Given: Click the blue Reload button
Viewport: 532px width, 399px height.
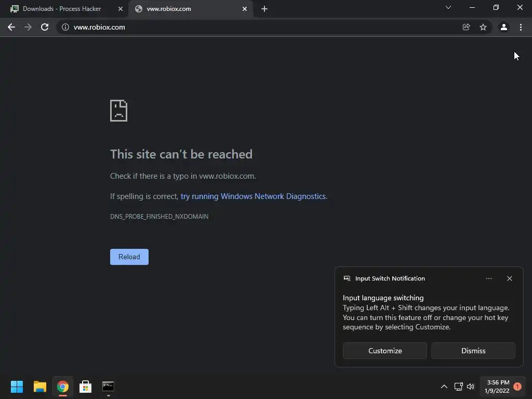Looking at the screenshot, I should click(129, 257).
